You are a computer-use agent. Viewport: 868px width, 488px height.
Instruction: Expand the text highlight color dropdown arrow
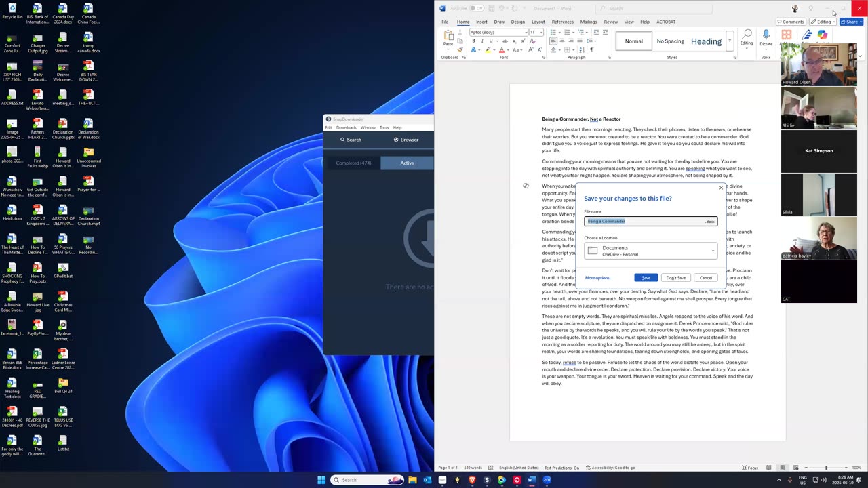click(x=494, y=49)
